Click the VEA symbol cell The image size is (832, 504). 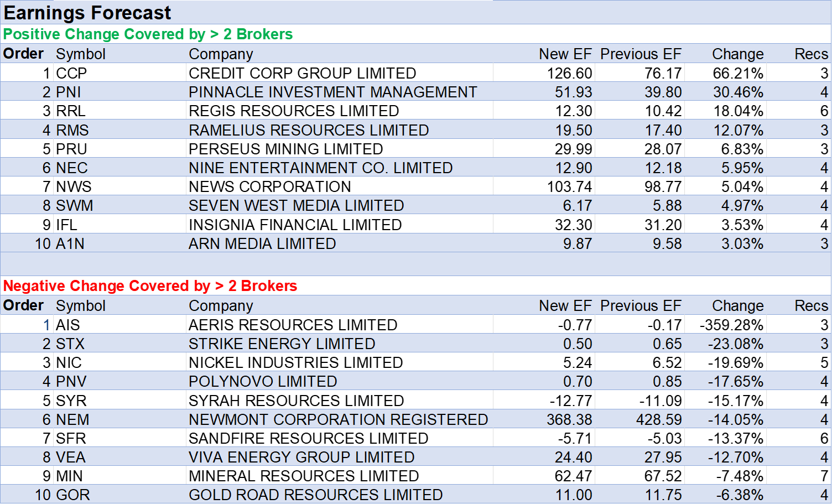tap(71, 457)
